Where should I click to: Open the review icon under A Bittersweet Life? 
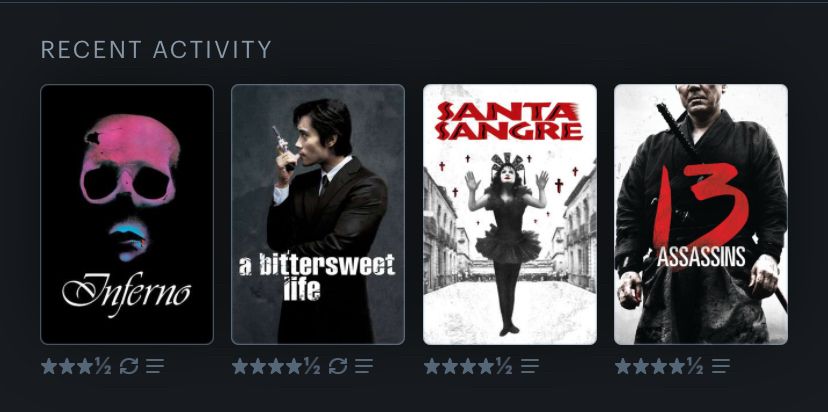[363, 366]
